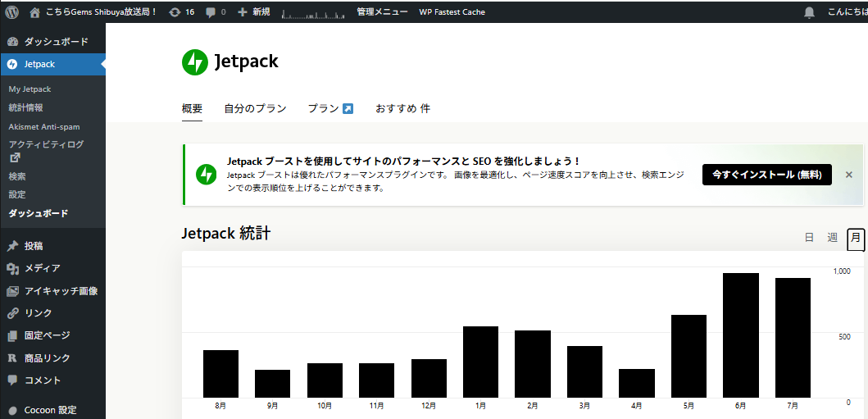
Task: Click the 12月 bar in the chart
Action: pyautogui.click(x=429, y=379)
